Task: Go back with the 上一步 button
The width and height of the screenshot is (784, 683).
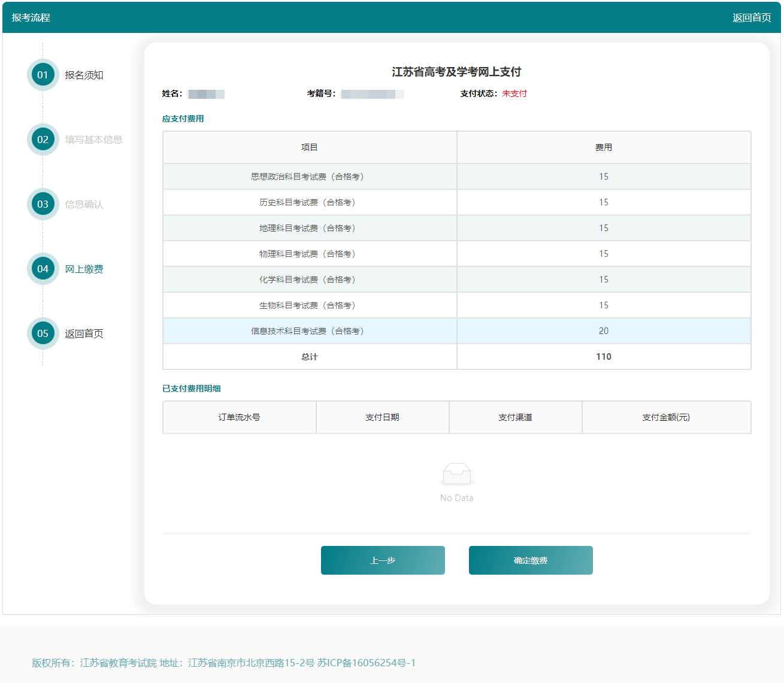Action: point(383,560)
